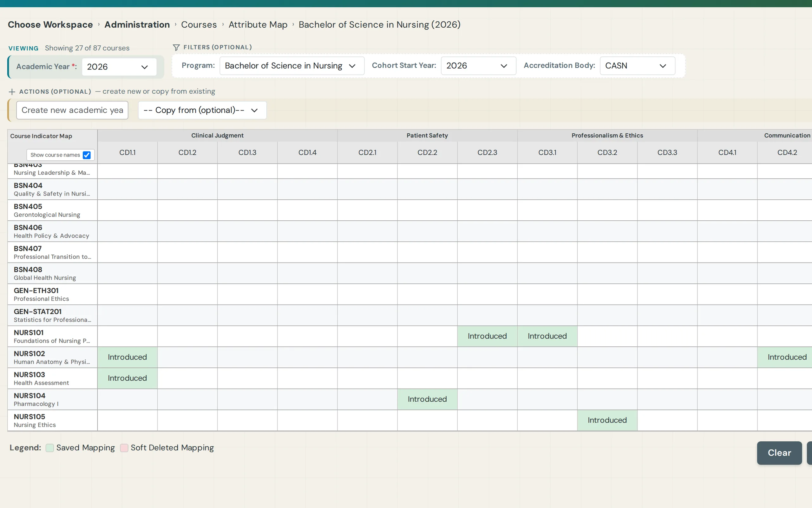Open Administration breadcrumb link

tap(137, 24)
